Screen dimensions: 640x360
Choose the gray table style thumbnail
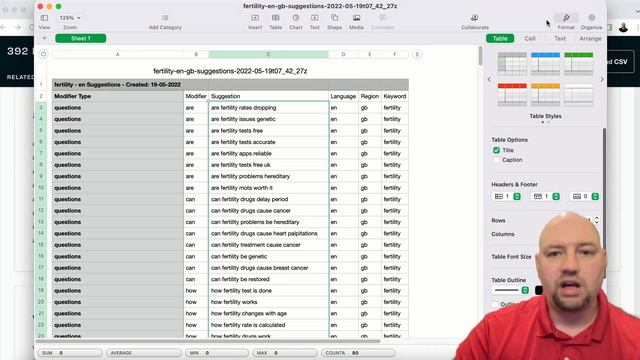pos(512,63)
